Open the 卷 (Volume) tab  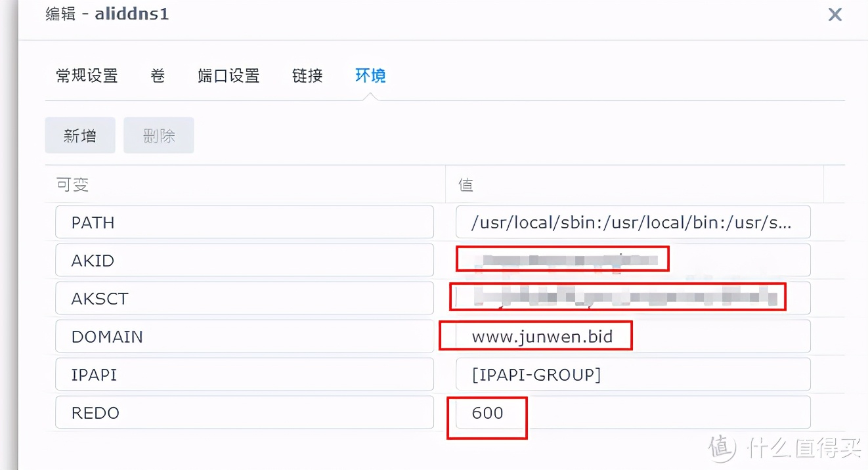click(x=157, y=75)
